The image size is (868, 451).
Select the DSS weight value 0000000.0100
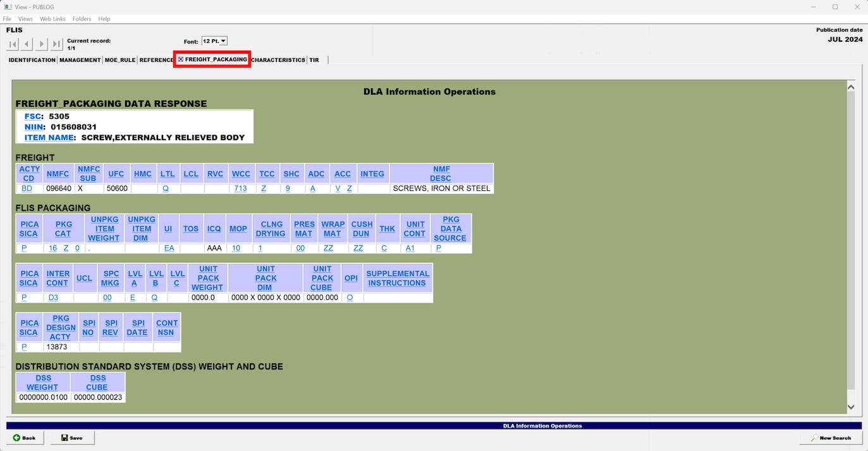(x=43, y=397)
